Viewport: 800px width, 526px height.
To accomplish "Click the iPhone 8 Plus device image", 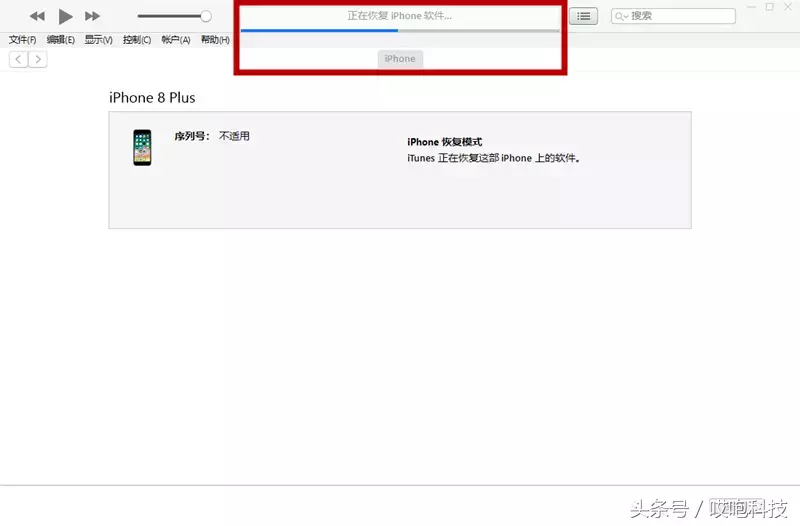I will tap(142, 147).
